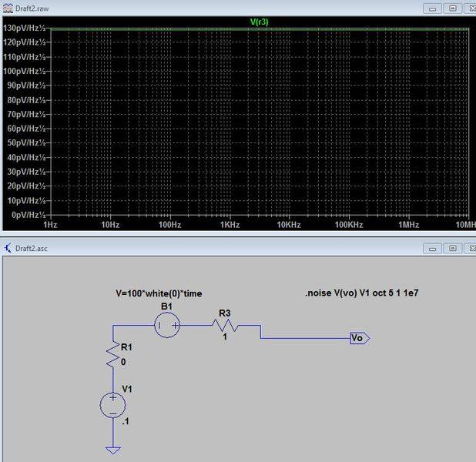The image size is (476, 462).
Task: Maximize the Draft2.raw plot window
Action: coord(452,8)
